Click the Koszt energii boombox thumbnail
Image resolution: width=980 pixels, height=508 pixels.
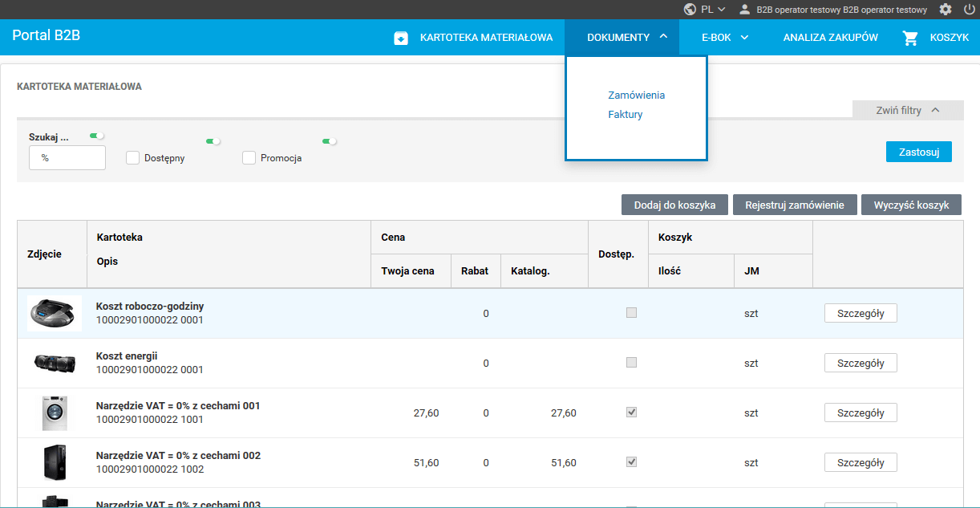click(55, 363)
